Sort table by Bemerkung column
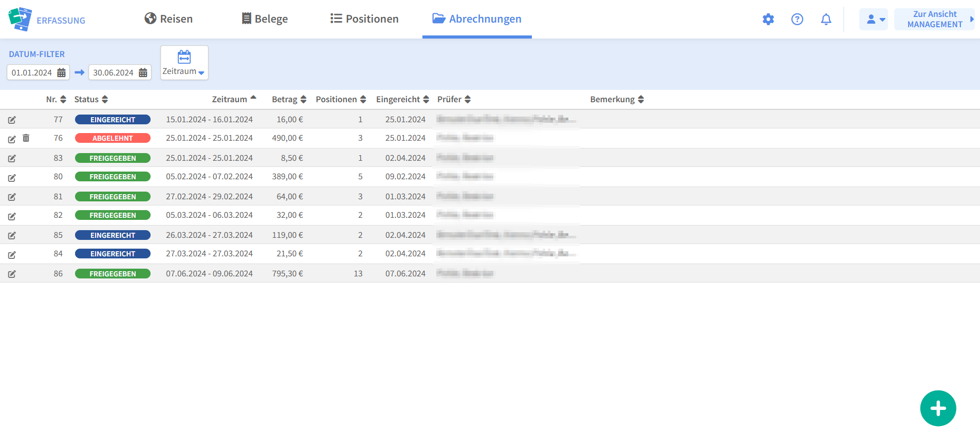980x431 pixels. click(617, 99)
